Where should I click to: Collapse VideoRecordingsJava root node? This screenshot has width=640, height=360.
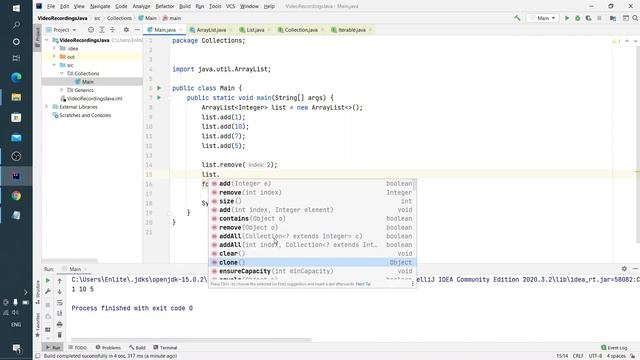(47, 40)
